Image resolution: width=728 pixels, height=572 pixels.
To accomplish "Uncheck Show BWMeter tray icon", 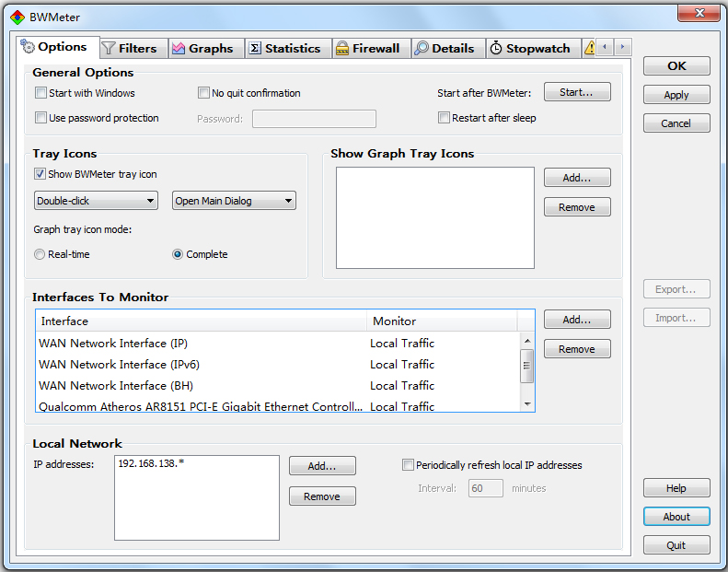I will coord(40,174).
